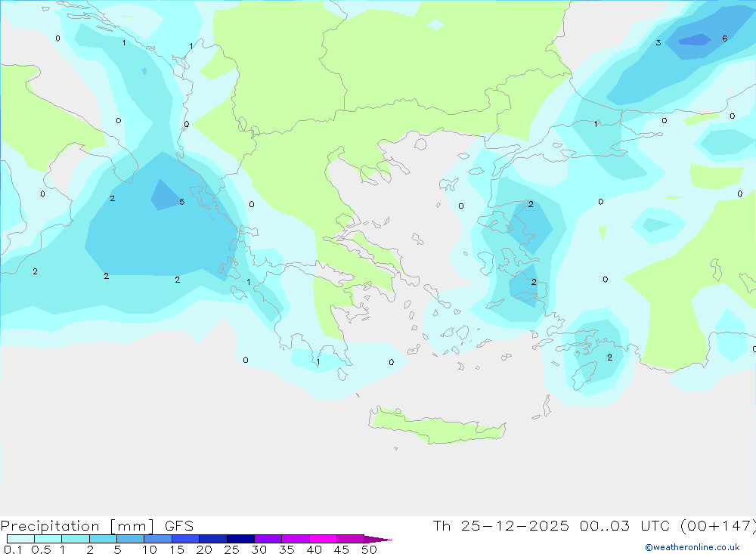Click the 20–25 mm legend color swatch
Viewport: 756px width, 554px height.
click(x=212, y=539)
